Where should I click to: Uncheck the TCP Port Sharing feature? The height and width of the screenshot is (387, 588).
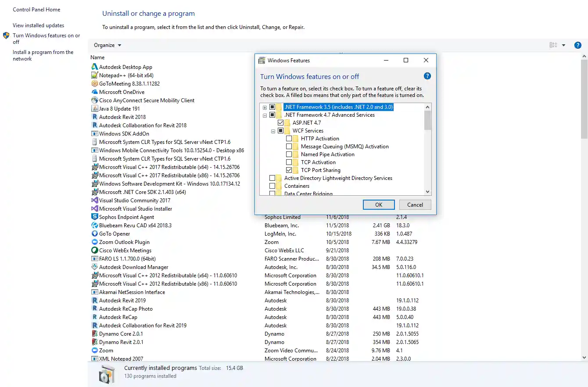290,170
